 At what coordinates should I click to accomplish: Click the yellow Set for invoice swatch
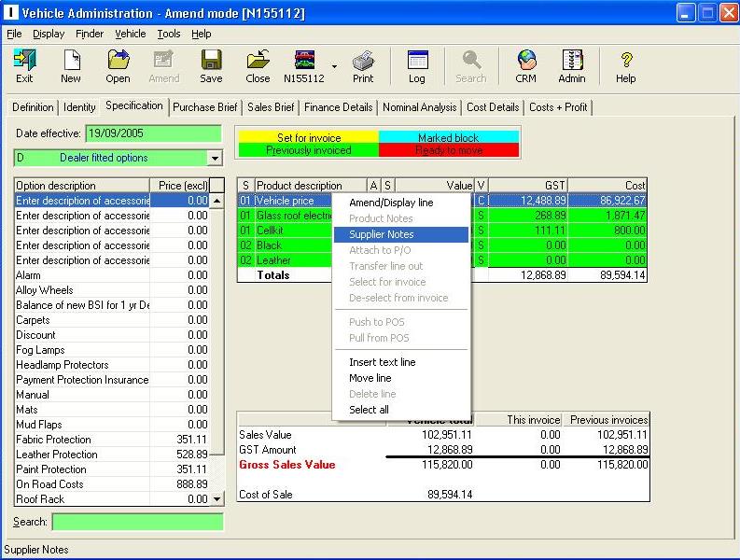click(x=308, y=137)
